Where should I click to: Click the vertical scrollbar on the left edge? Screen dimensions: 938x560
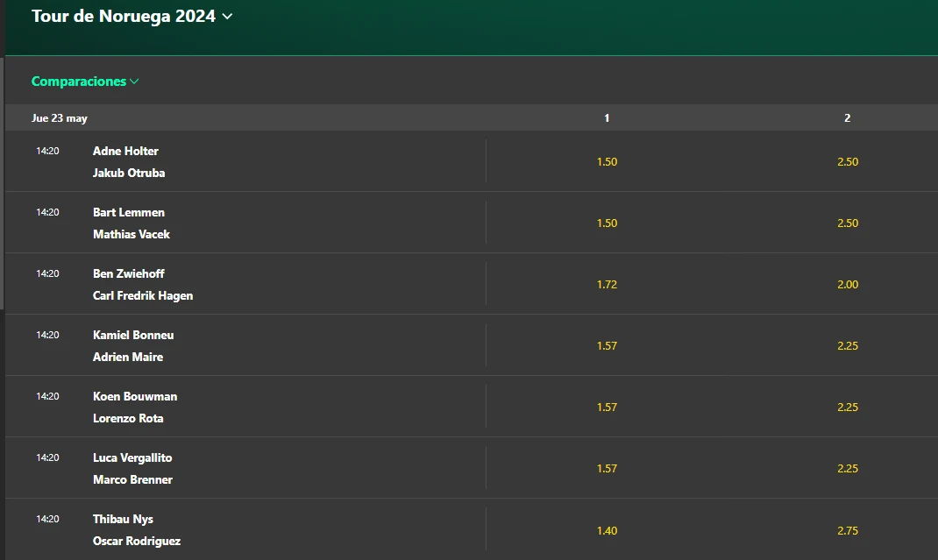pos(2,175)
